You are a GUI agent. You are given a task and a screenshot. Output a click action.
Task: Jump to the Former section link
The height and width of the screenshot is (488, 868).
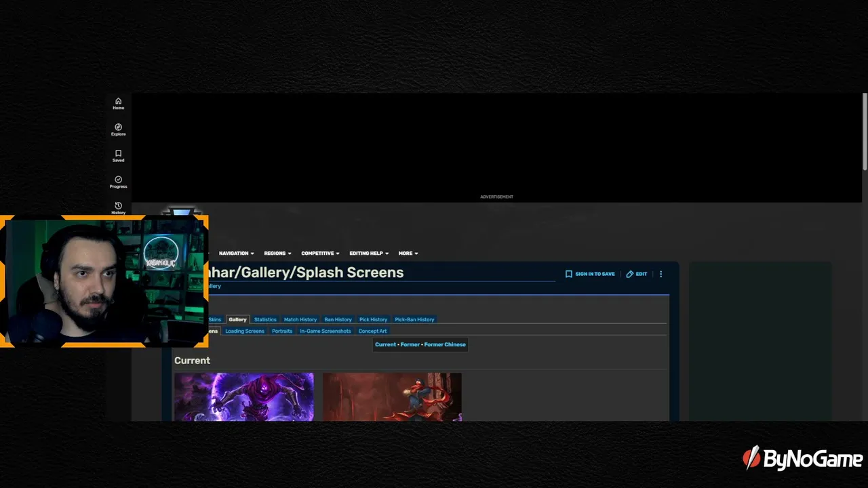click(410, 344)
